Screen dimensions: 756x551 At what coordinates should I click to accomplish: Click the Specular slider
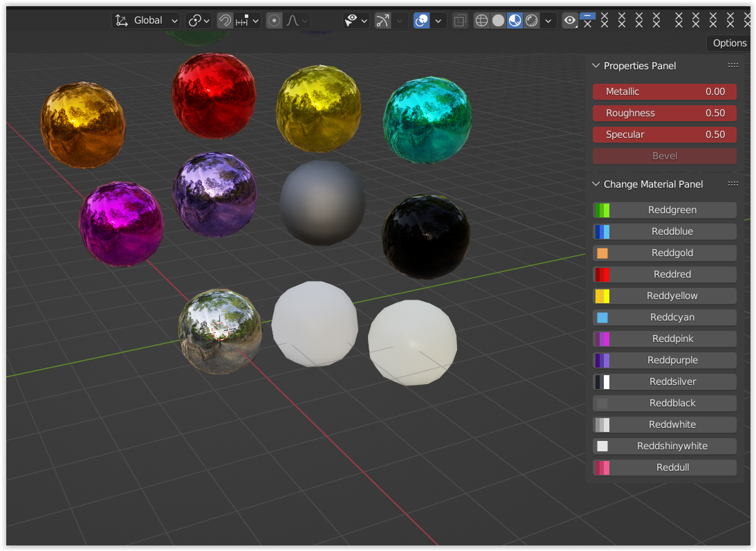(665, 134)
